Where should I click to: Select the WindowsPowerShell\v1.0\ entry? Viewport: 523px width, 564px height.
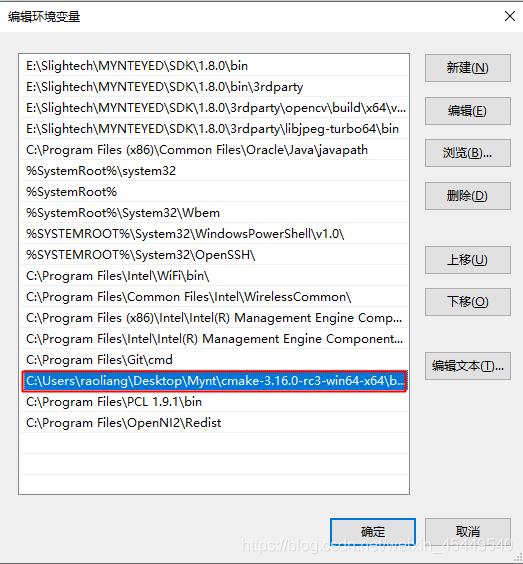click(214, 234)
